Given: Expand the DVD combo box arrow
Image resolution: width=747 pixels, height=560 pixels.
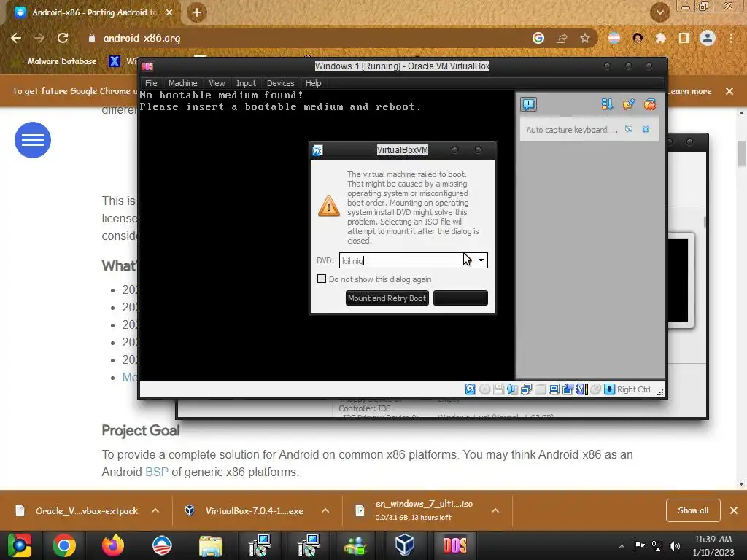Looking at the screenshot, I should (x=481, y=260).
